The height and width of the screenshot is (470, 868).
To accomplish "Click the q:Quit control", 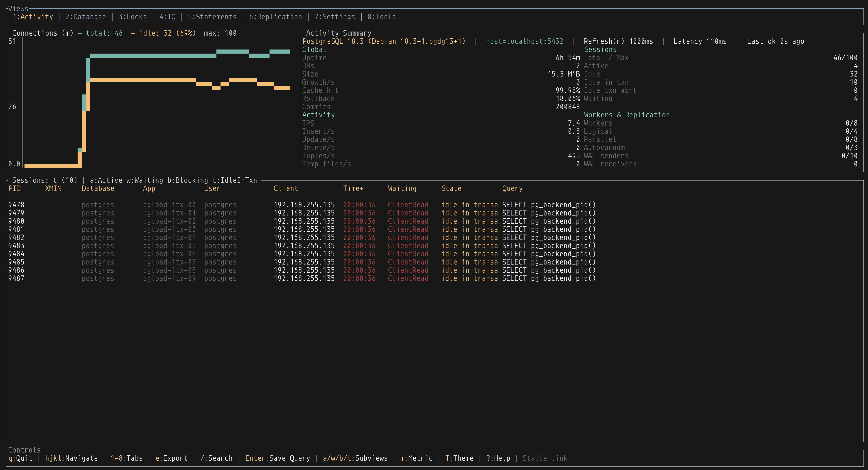I will pyautogui.click(x=20, y=458).
